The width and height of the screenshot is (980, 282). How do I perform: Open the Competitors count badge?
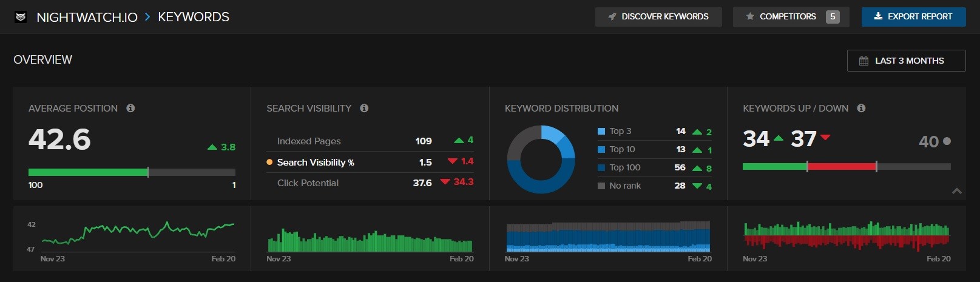833,17
